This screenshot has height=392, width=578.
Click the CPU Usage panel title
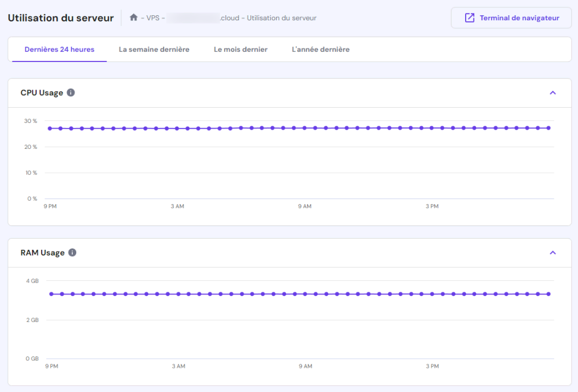(x=42, y=93)
